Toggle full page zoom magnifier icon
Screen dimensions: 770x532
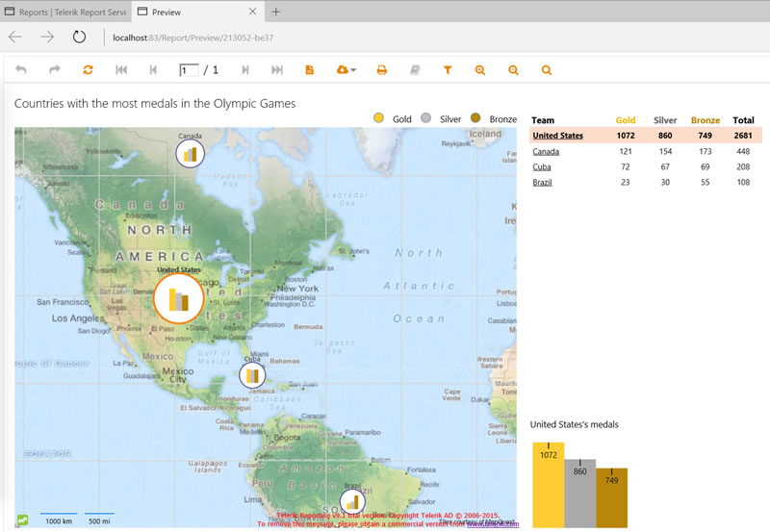pos(546,70)
